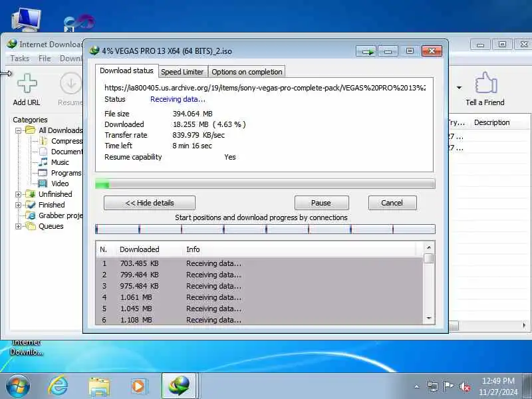Image resolution: width=532 pixels, height=399 pixels.
Task: Select connection row 6 with 1.108 MB
Action: 259,320
